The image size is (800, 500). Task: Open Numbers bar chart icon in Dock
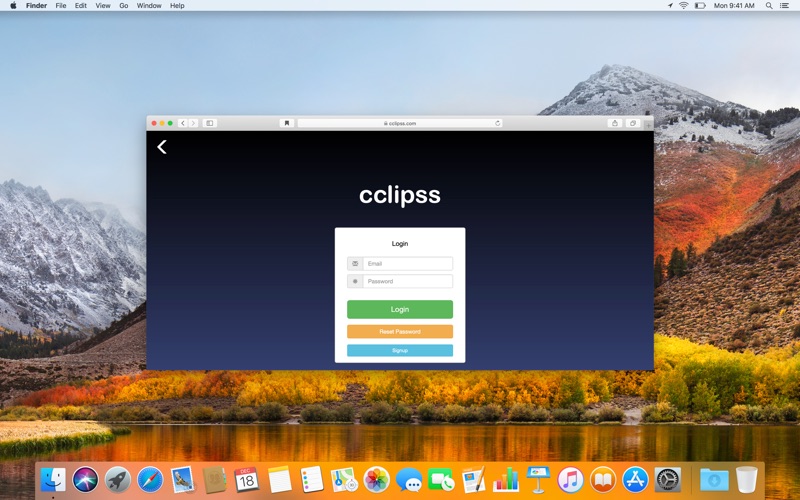[x=506, y=480]
